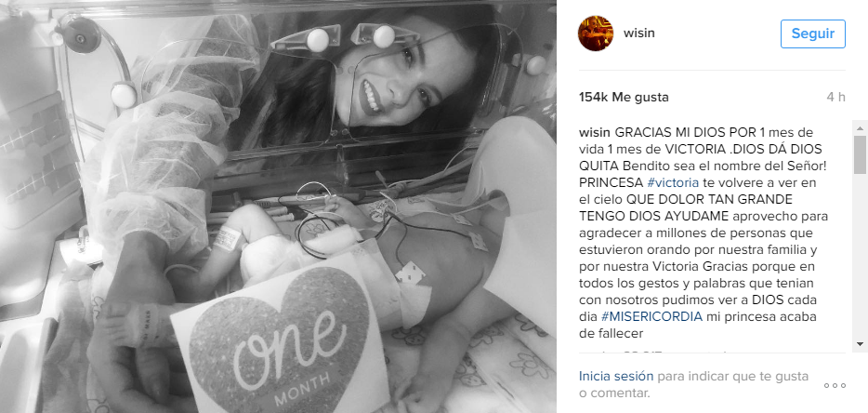Open the #victoria hashtag link
This screenshot has width=868, height=413.
click(673, 182)
